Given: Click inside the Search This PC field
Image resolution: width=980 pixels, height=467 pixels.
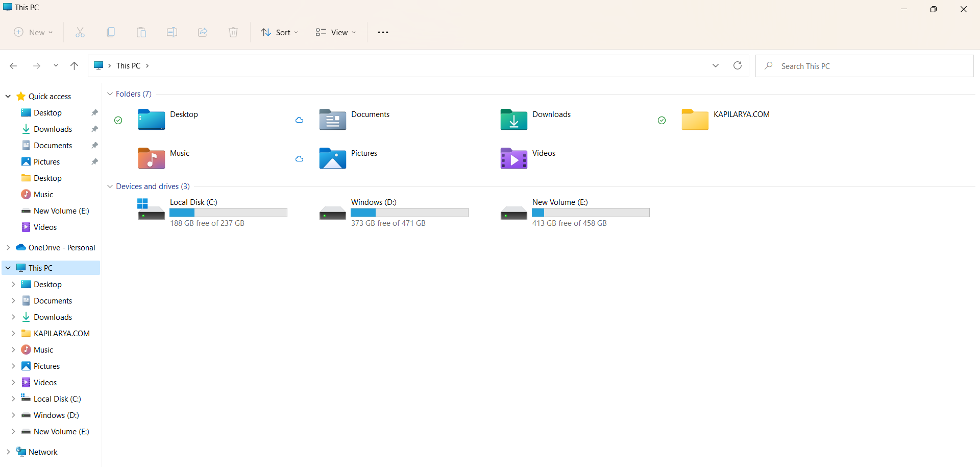Looking at the screenshot, I should (x=865, y=66).
